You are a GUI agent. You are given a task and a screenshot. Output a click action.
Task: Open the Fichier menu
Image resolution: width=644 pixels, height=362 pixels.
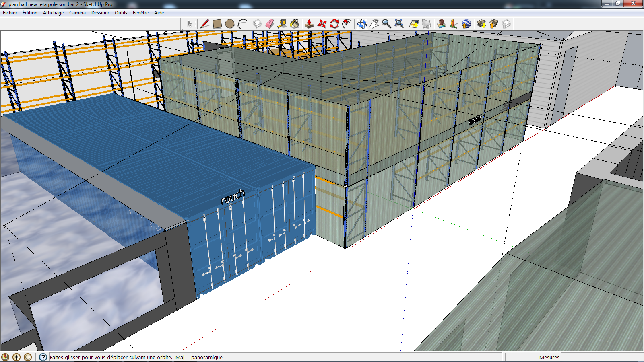(10, 13)
